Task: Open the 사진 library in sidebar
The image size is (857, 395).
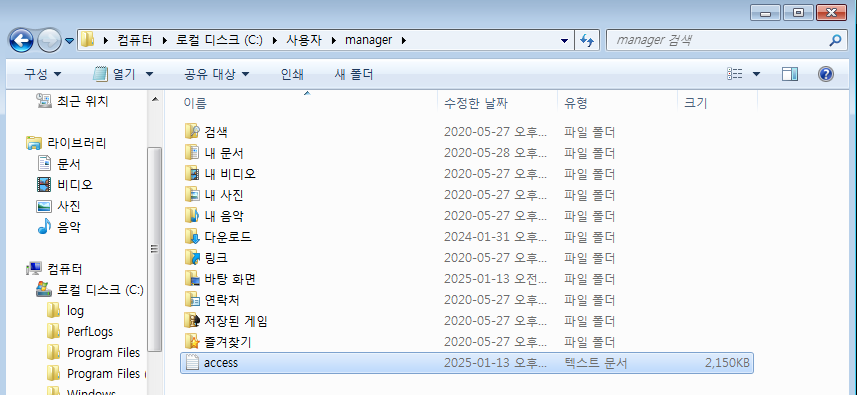Action: [x=69, y=206]
